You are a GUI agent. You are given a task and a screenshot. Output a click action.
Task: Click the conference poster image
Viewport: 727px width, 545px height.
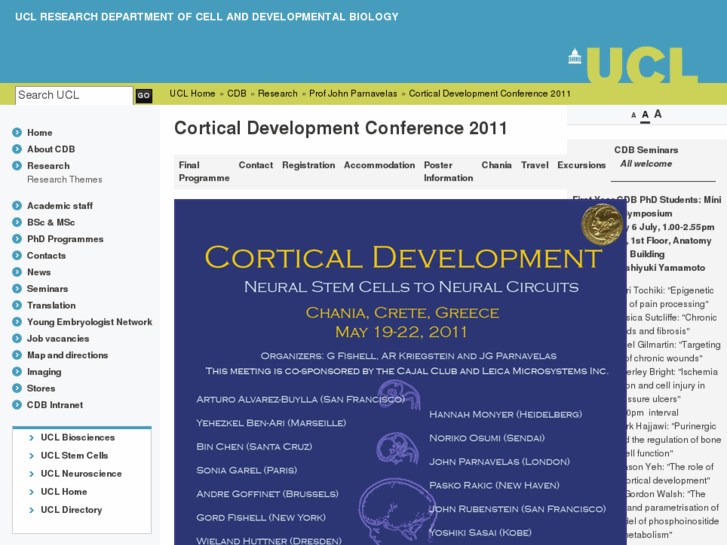click(400, 372)
